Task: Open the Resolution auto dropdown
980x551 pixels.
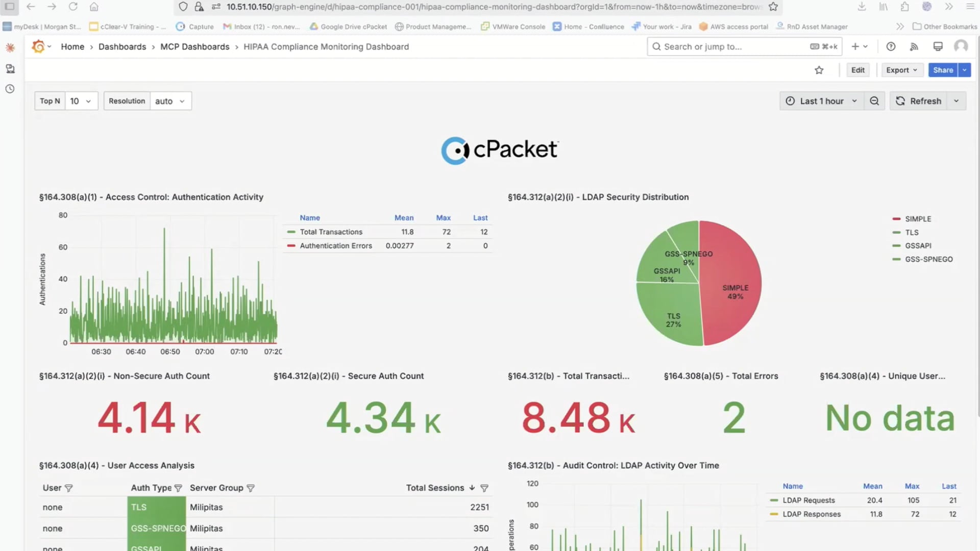Action: (170, 101)
